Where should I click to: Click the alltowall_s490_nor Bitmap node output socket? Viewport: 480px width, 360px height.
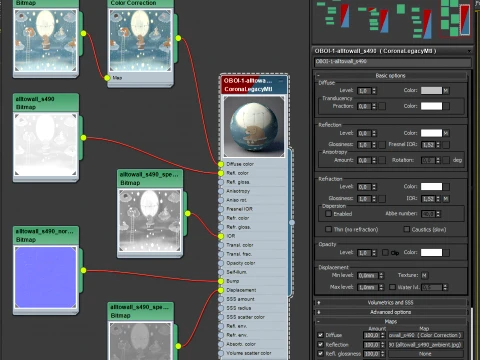pos(83,270)
